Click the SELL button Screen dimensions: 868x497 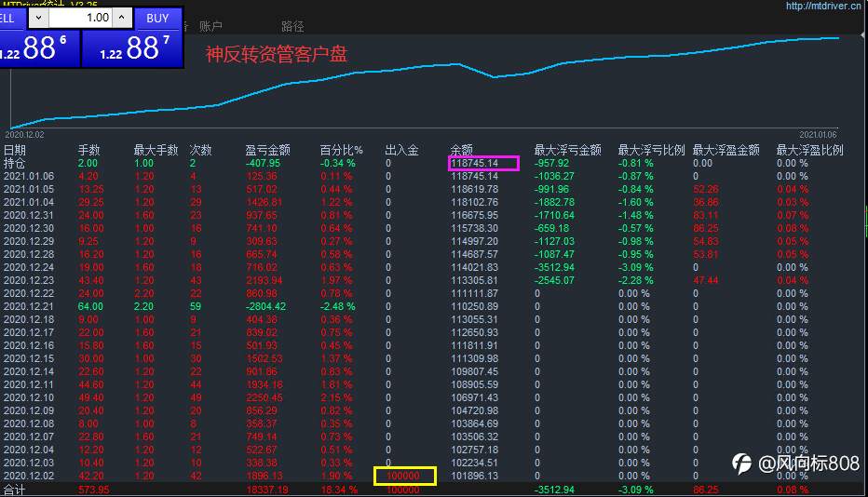pos(11,19)
